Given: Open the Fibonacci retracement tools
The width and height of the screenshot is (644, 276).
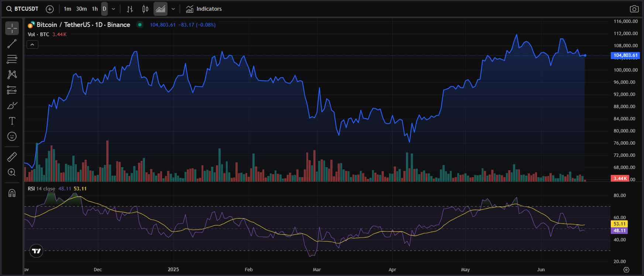Looking at the screenshot, I should click(12, 59).
